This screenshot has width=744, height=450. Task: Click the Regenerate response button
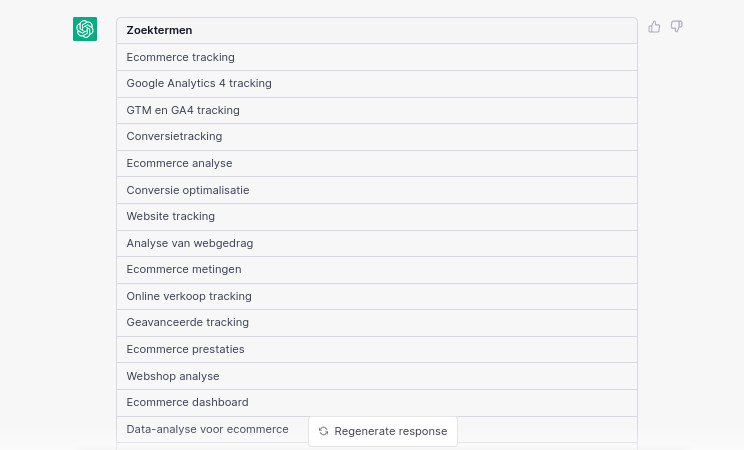point(383,431)
